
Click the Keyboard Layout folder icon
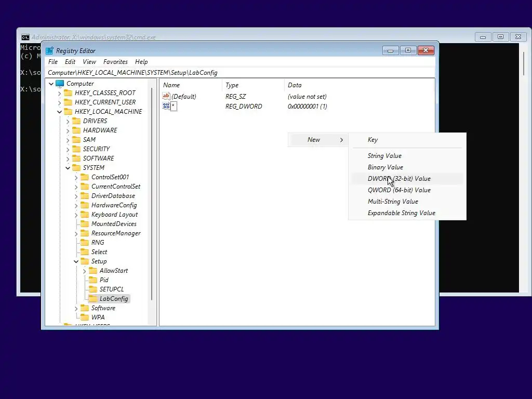(85, 215)
